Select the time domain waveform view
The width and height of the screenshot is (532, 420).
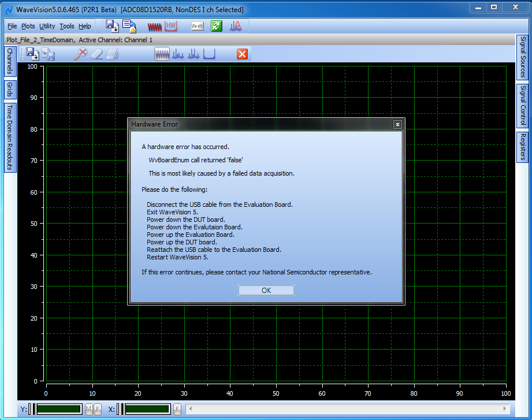point(162,54)
